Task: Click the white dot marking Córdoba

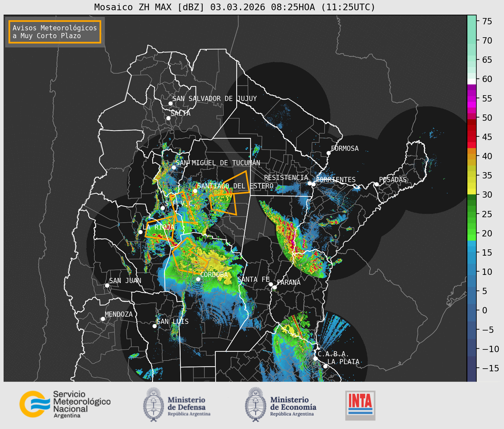Action: [x=198, y=279]
